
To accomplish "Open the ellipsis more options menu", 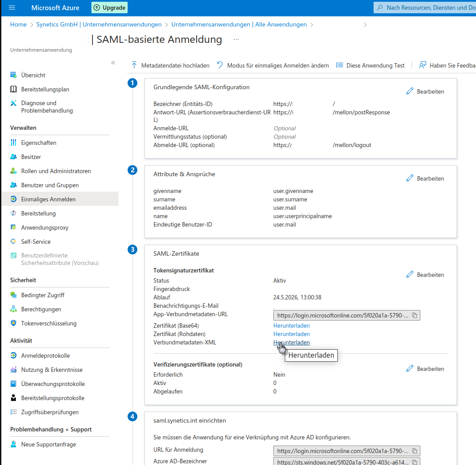I will point(236,39).
